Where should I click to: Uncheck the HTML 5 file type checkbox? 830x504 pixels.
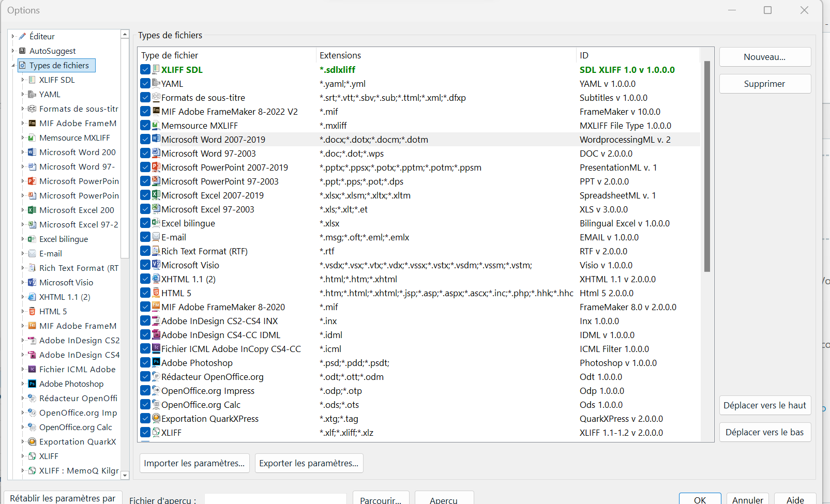(x=145, y=293)
